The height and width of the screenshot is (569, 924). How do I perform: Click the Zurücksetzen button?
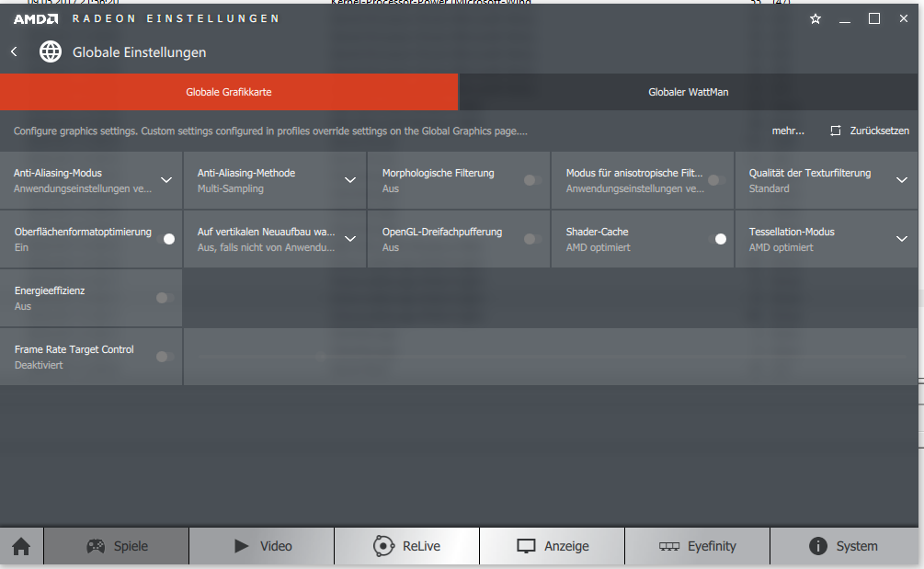click(870, 131)
